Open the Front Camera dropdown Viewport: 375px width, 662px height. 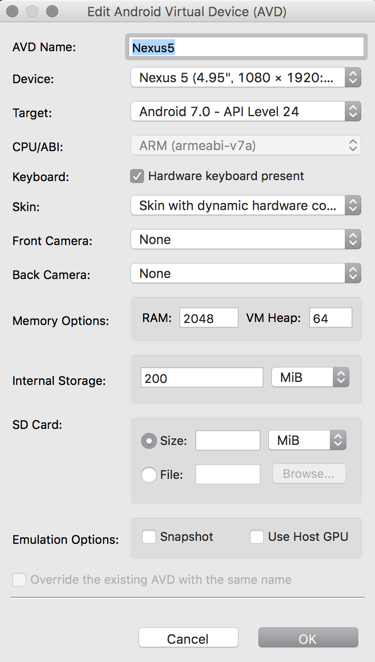point(246,239)
